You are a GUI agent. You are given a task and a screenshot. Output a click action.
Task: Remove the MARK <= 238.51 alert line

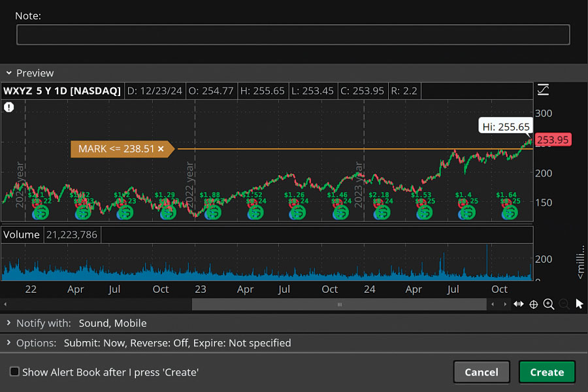click(x=161, y=149)
